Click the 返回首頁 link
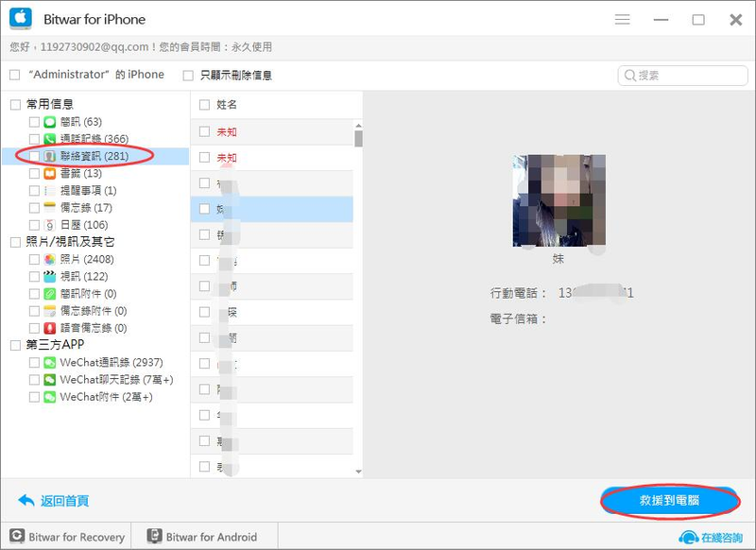This screenshot has width=756, height=550. click(64, 501)
